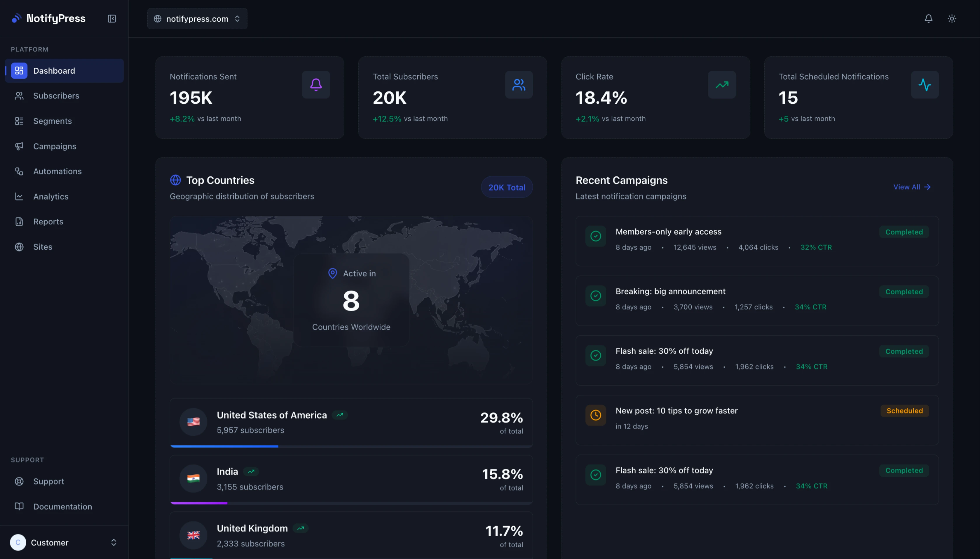Image resolution: width=980 pixels, height=559 pixels.
Task: Open the Segments section
Action: (64, 121)
